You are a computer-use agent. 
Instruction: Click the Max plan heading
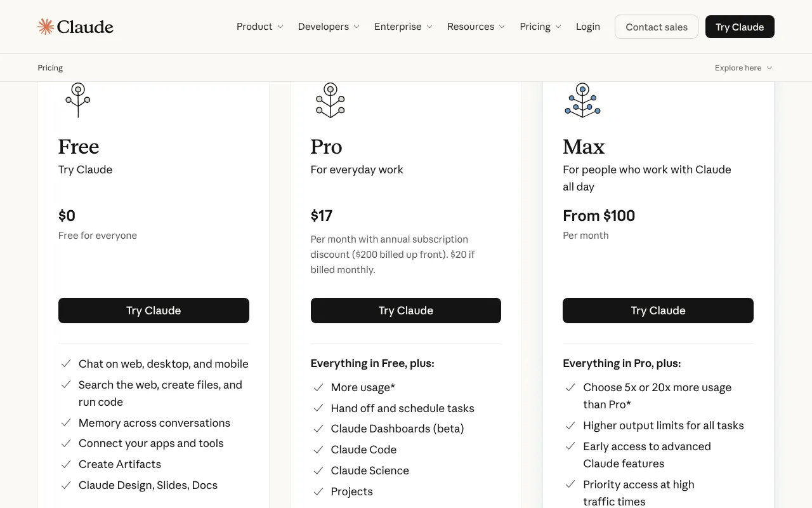pyautogui.click(x=584, y=147)
